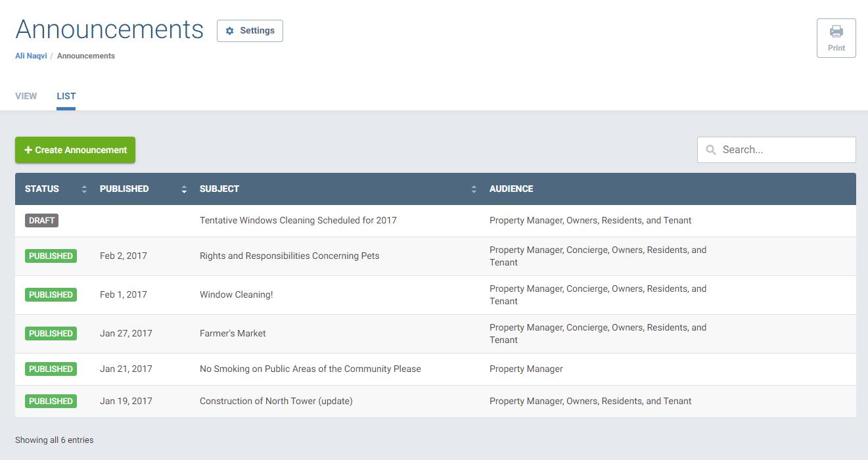The height and width of the screenshot is (460, 868).
Task: Click inside the Search field
Action: click(775, 149)
